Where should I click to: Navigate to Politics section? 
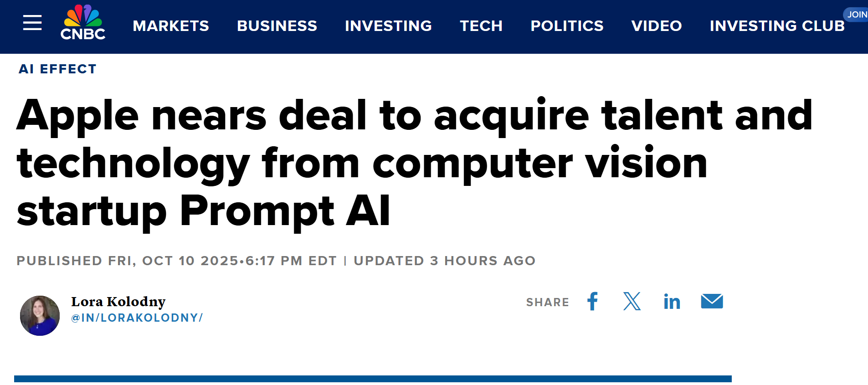(x=567, y=26)
